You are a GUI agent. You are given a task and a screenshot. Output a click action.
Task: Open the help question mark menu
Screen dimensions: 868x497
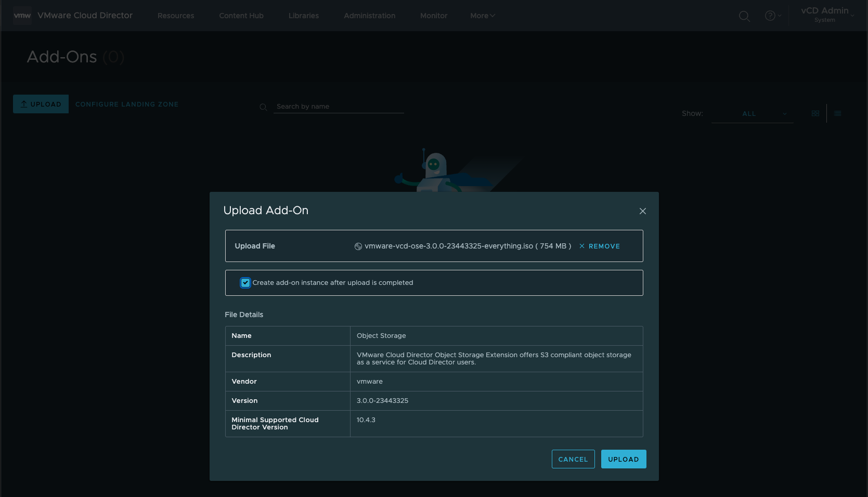click(773, 16)
